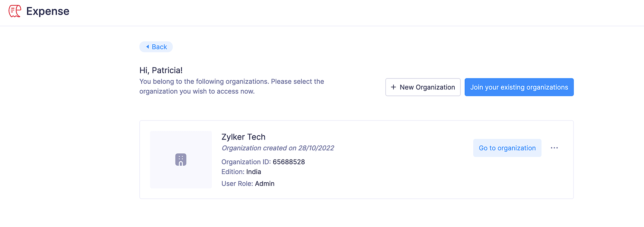Click the User Role Admin value

[x=265, y=184]
